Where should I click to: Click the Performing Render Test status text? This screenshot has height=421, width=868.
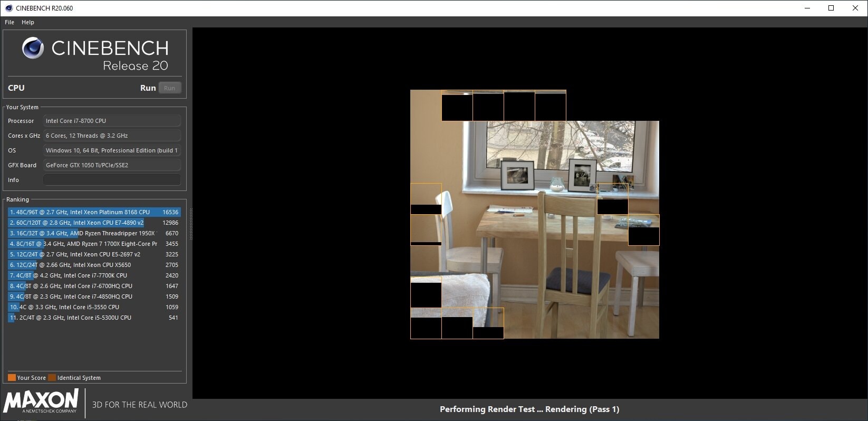pos(529,409)
